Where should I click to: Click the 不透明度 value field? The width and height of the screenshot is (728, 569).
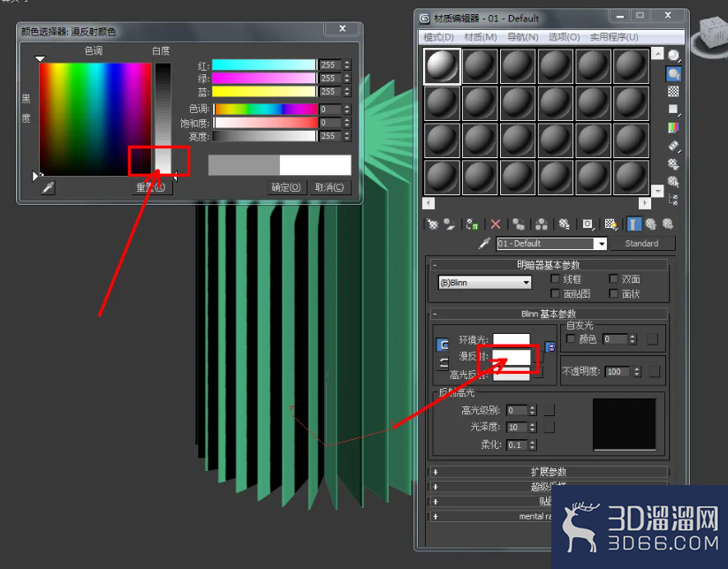click(x=618, y=372)
